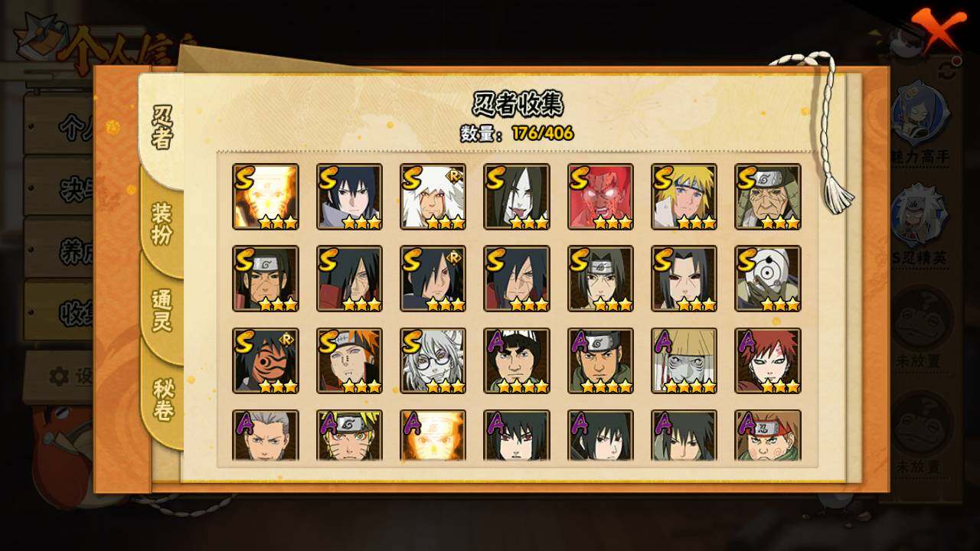980x551 pixels.
Task: Click the refresh arrows icon near top right
Action: coord(948,70)
